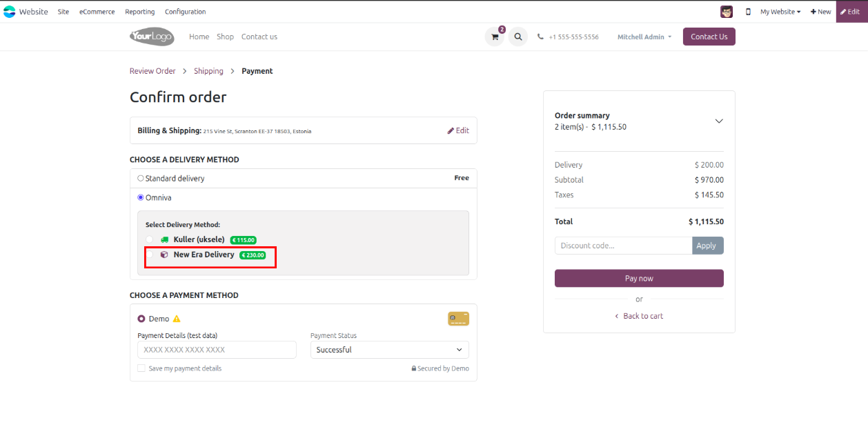Click the pencil Edit link for Billing & Shipping
Image resolution: width=868 pixels, height=436 pixels.
(457, 130)
